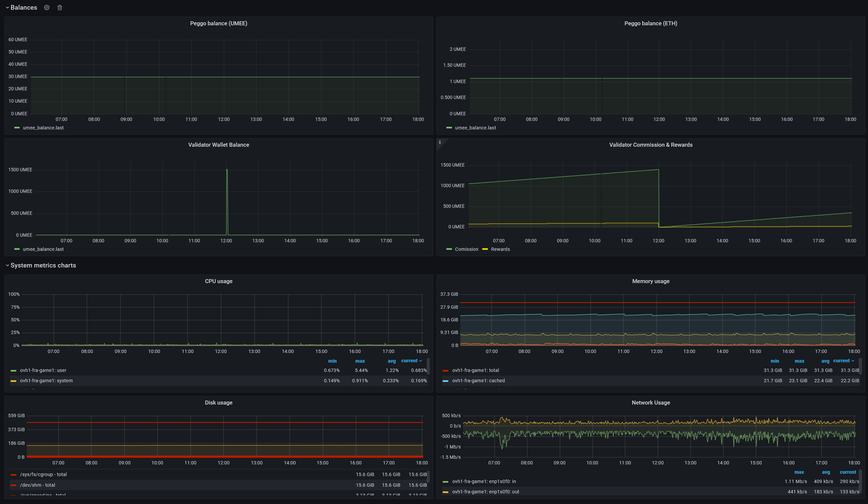868x504 pixels.
Task: Open the Balances row settings gear
Action: tap(47, 8)
